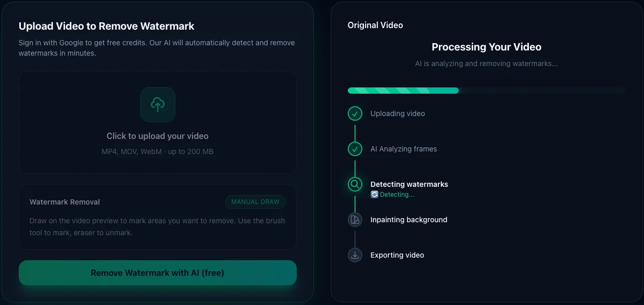Click the Uploading video checkmark icon
Viewport: 644px width, 305px height.
(355, 113)
